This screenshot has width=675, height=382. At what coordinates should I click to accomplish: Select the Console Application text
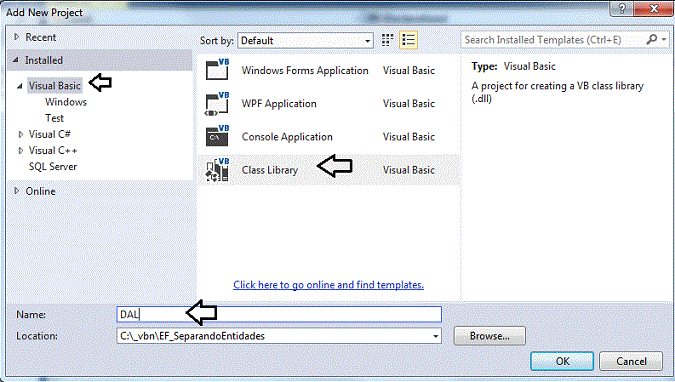[287, 137]
